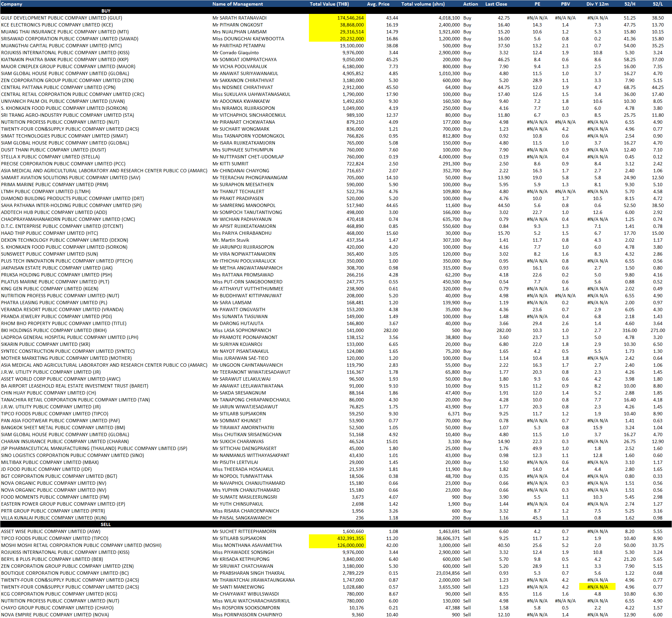Click the Name of Management header
The width and height of the screenshot is (672, 618).
pos(238,4)
